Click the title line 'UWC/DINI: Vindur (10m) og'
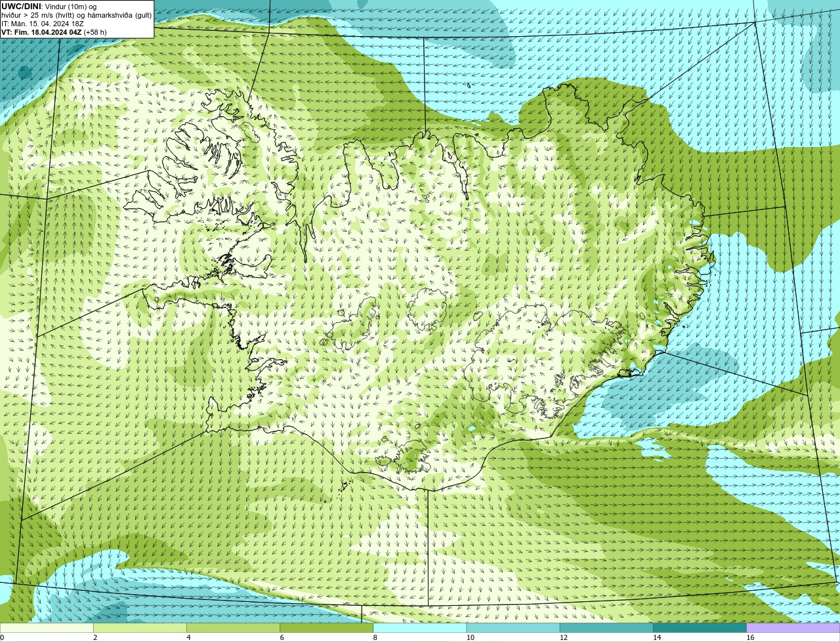 (49, 7)
